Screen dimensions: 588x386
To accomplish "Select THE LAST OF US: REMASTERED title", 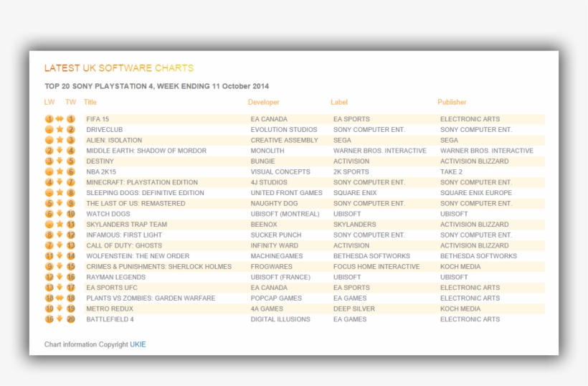I will tap(136, 203).
